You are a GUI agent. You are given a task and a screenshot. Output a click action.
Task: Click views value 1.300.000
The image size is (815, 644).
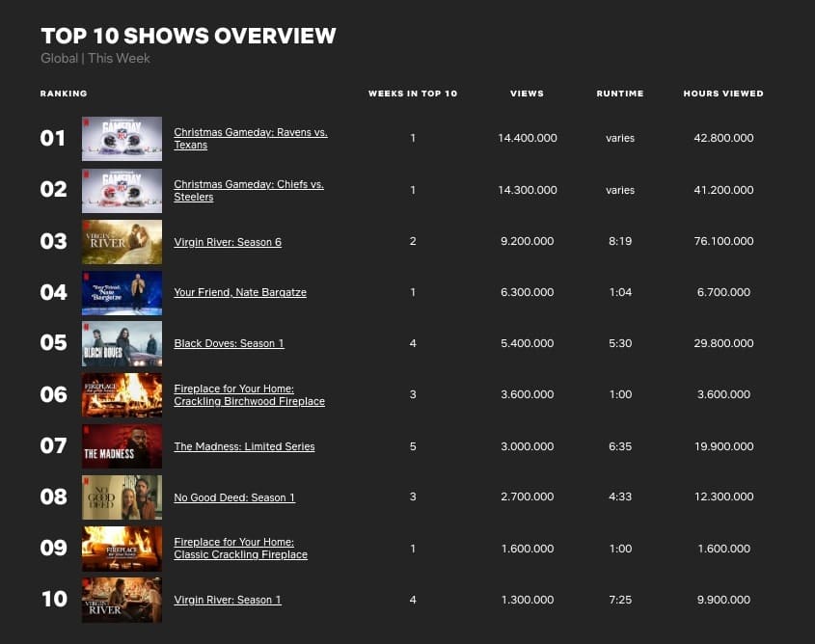(527, 600)
